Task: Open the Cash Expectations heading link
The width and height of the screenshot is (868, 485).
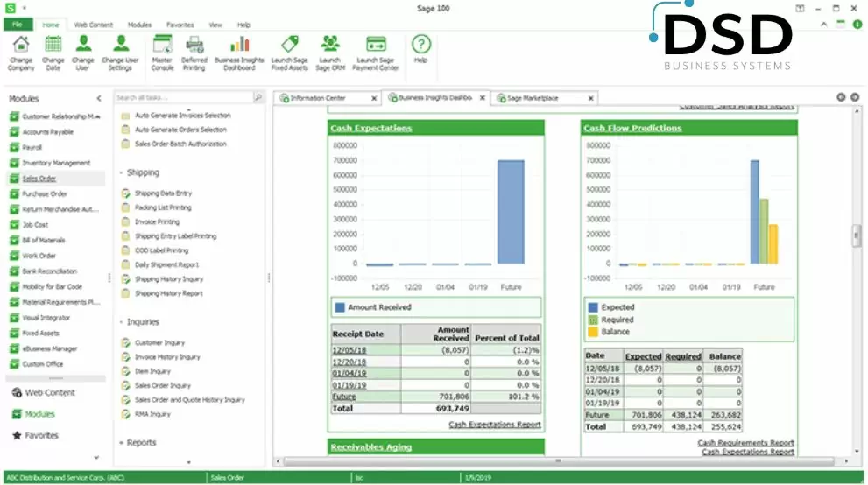Action: pyautogui.click(x=370, y=129)
